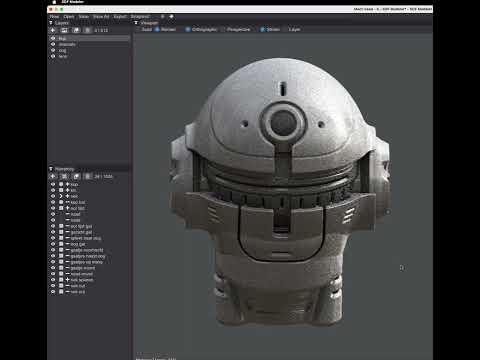Toggle the eye icon of the top Layers panel row
Image resolution: width=480 pixels, height=360 pixels.
(x=53, y=38)
